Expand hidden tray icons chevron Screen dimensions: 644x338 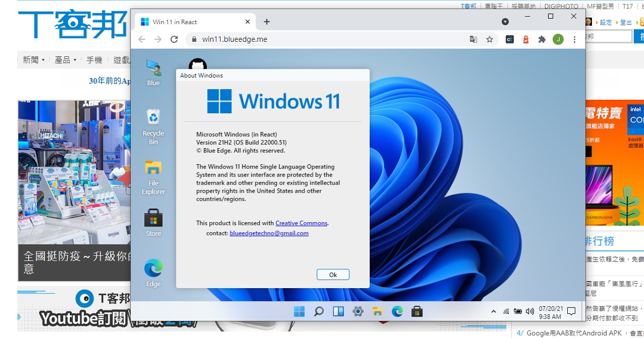point(494,311)
